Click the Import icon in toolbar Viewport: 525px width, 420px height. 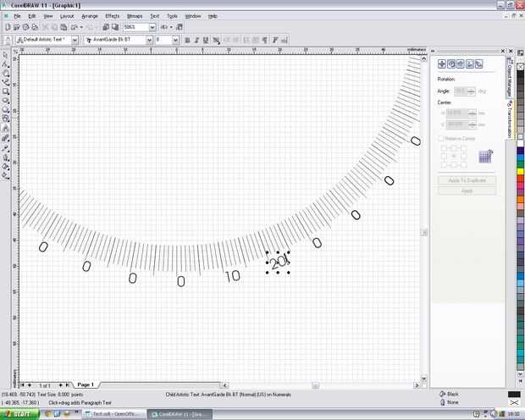[106, 27]
